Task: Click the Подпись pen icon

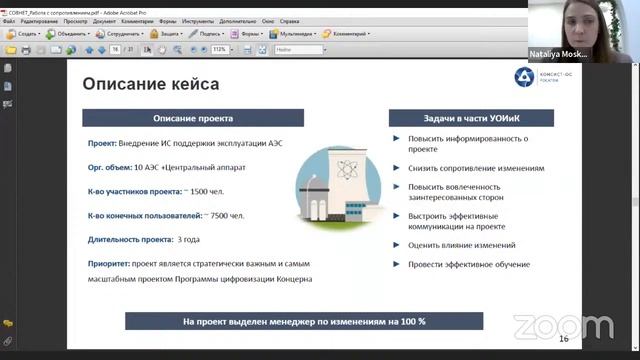Action: coord(193,34)
